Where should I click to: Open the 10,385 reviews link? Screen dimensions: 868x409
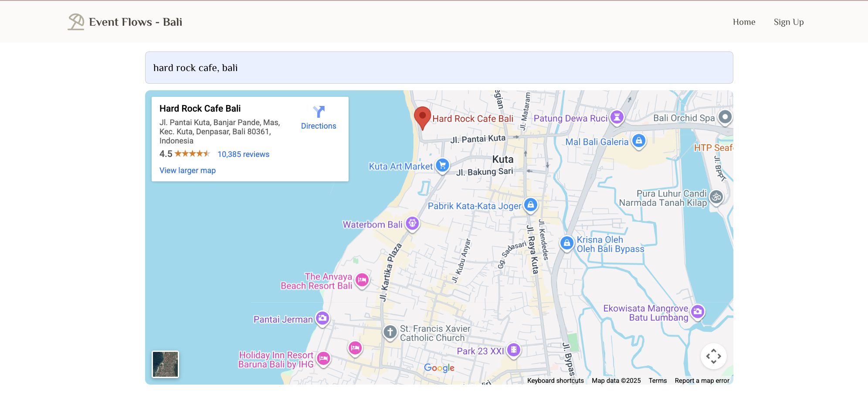point(244,154)
